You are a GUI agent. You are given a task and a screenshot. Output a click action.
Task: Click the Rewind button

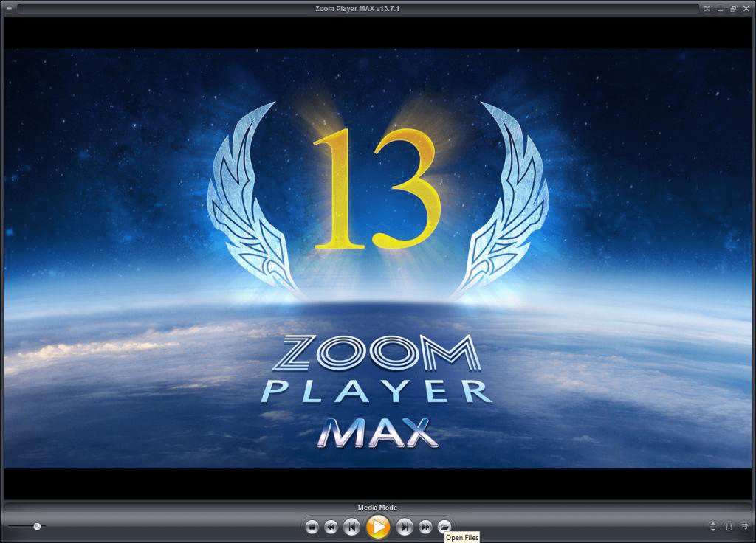tap(331, 527)
